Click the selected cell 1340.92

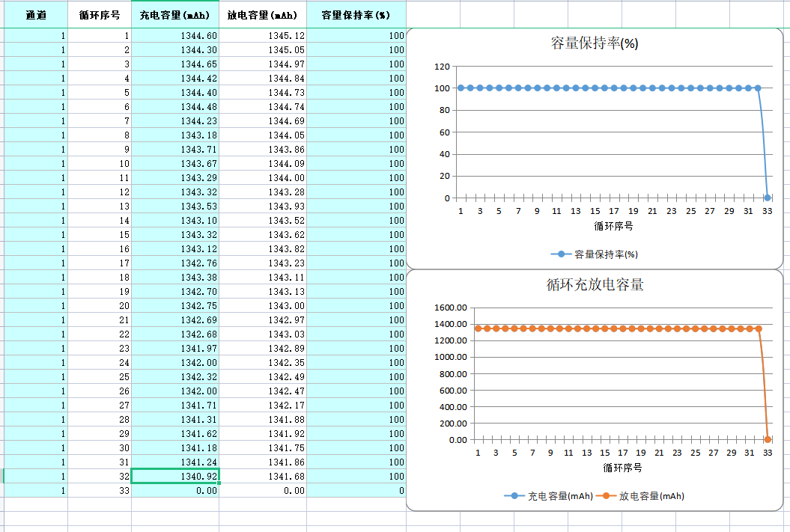pyautogui.click(x=174, y=476)
